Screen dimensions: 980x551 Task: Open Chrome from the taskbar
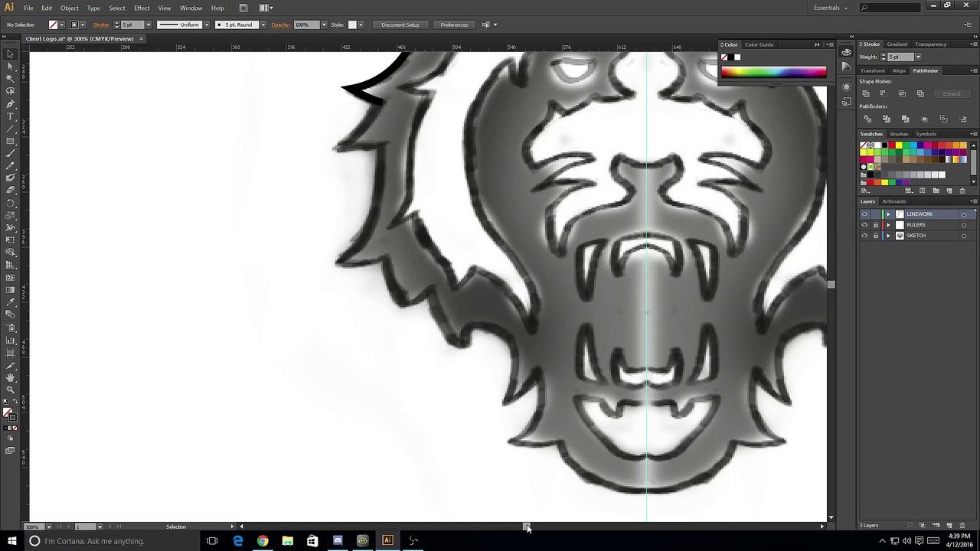(x=263, y=541)
